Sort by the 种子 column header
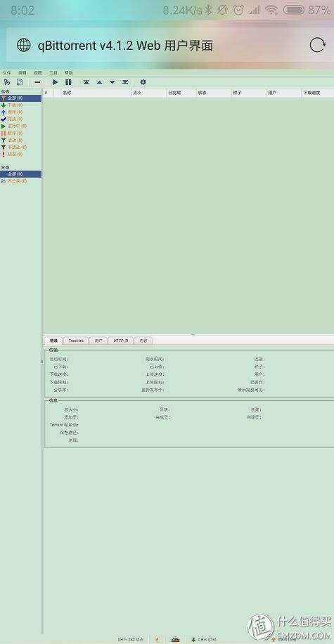 248,93
